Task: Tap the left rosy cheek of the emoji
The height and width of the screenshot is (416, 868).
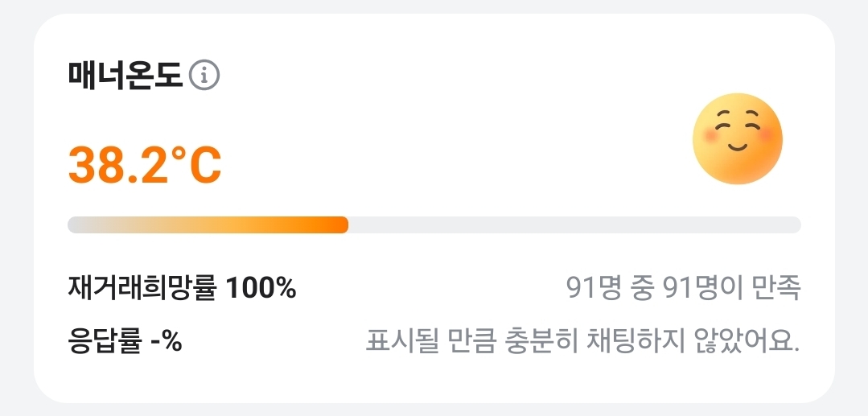Action: [710, 134]
